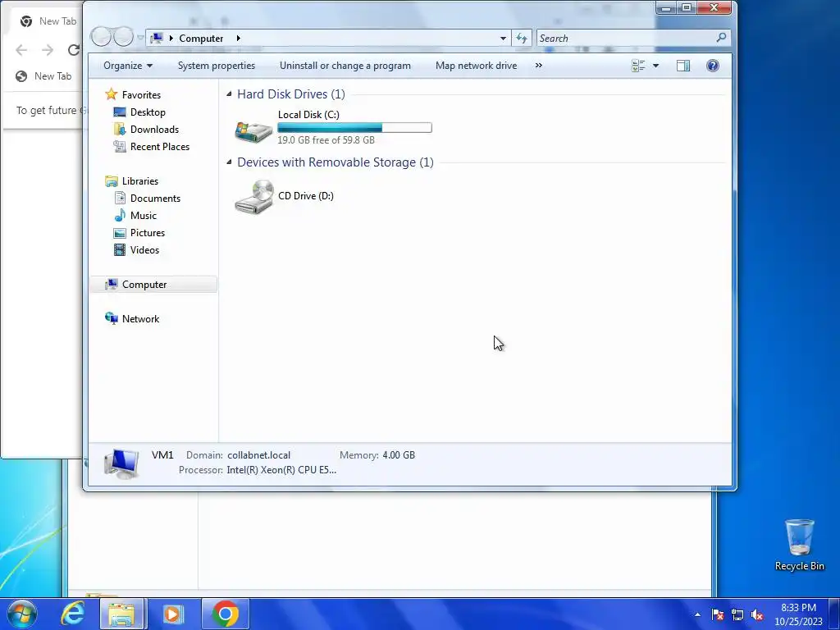Select Favorites star in navigation pane
Screen dimensions: 840x630
pos(111,94)
